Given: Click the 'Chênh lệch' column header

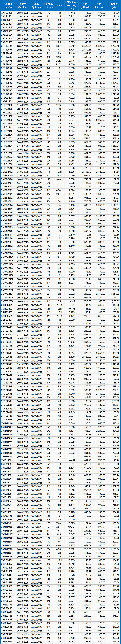Looking at the screenshot, I should click(113, 6).
